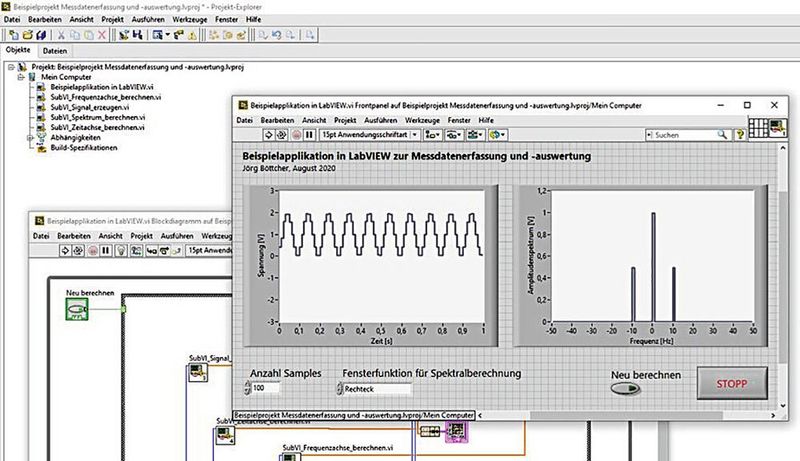The image size is (800, 461).
Task: Switch to the Dateien tab
Action: coord(55,51)
